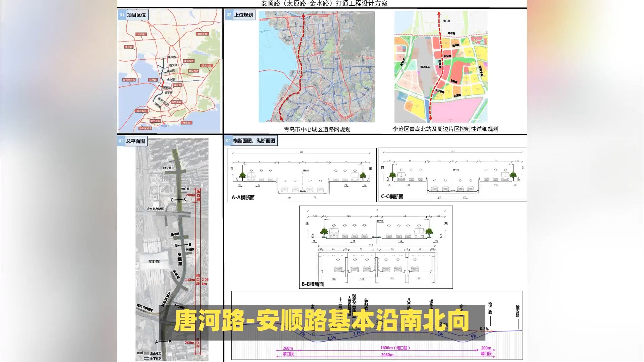
Task: Click the B-B横断面 label
Action: tap(313, 284)
